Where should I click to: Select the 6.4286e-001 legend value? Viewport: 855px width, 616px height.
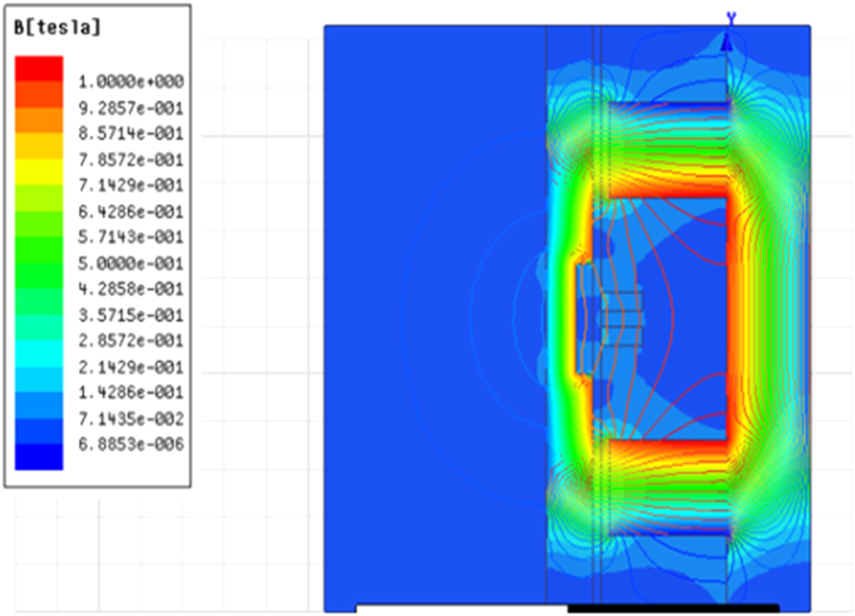point(131,211)
